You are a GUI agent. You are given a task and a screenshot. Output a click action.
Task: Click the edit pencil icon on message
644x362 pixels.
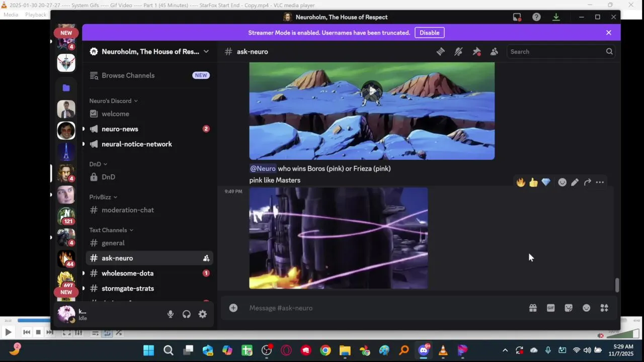tap(575, 183)
